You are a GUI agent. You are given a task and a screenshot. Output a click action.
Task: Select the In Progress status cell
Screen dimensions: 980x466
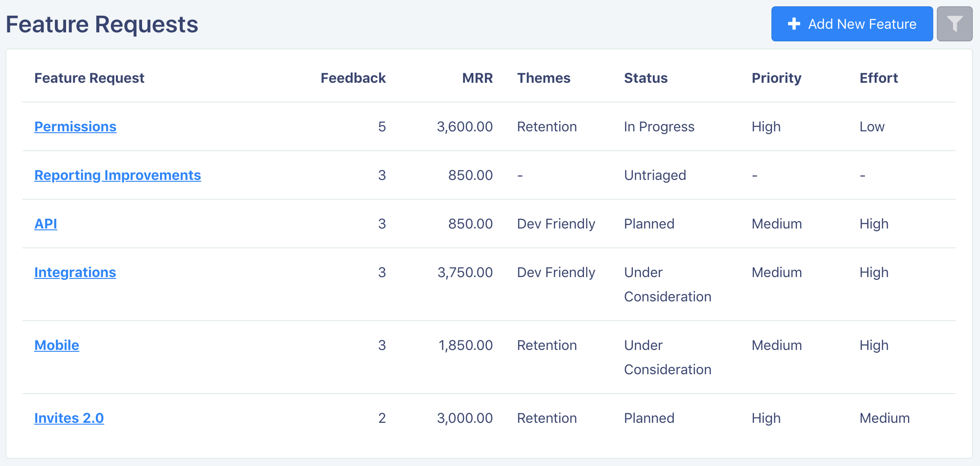point(659,127)
